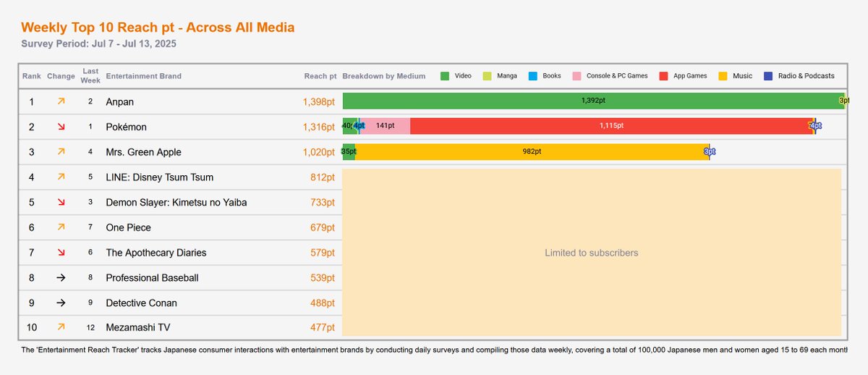The width and height of the screenshot is (868, 375).
Task: Click the Video legend label
Action: [x=463, y=76]
